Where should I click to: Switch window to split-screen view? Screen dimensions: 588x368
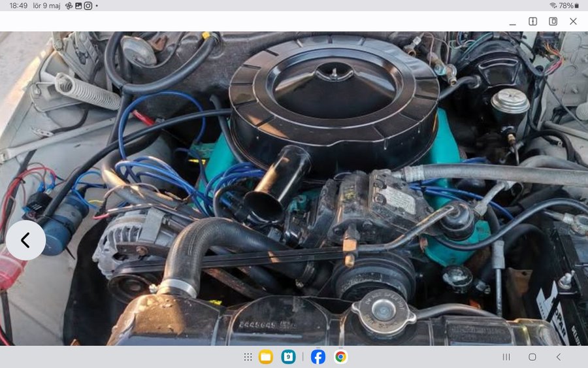click(x=533, y=22)
